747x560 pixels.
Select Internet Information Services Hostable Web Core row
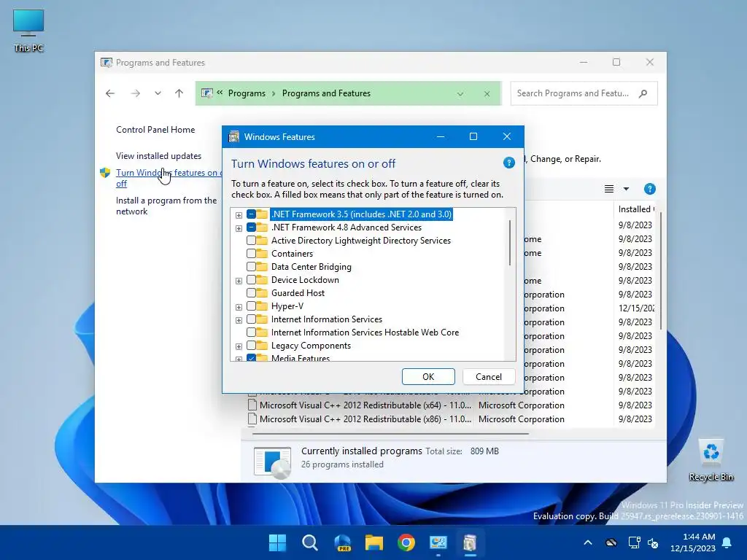tap(365, 332)
